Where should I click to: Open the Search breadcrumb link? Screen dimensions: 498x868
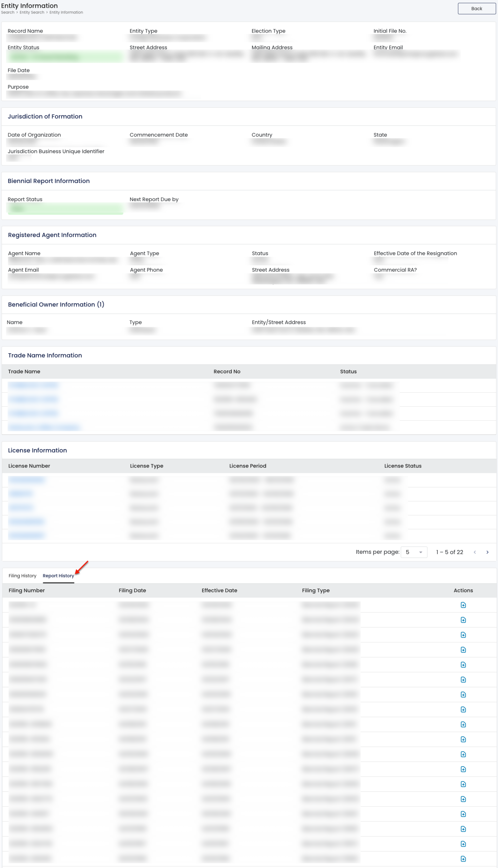tap(7, 12)
